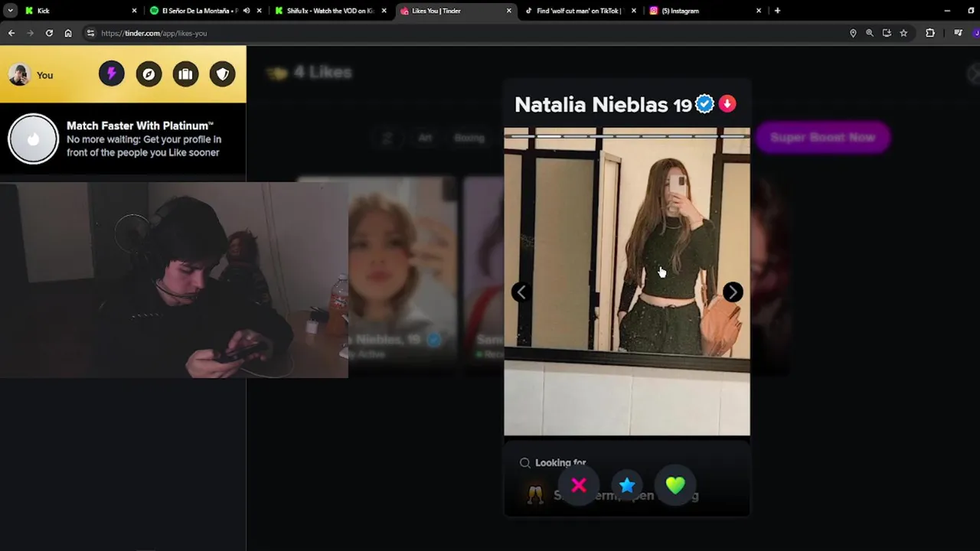980x551 pixels.
Task: Open a new browser tab
Action: [777, 11]
